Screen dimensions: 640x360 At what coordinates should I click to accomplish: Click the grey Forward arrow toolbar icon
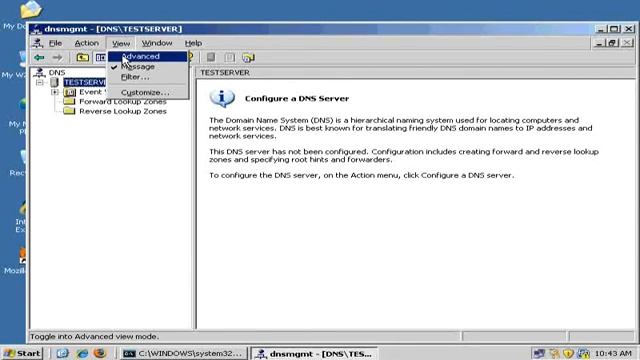pyautogui.click(x=58, y=58)
